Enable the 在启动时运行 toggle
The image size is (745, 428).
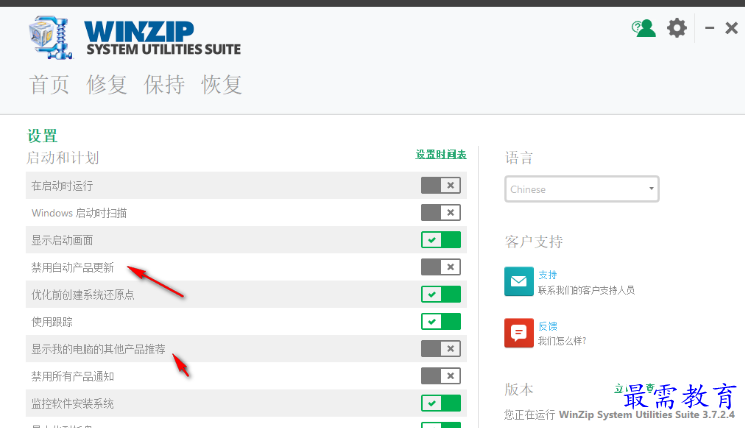click(x=441, y=185)
